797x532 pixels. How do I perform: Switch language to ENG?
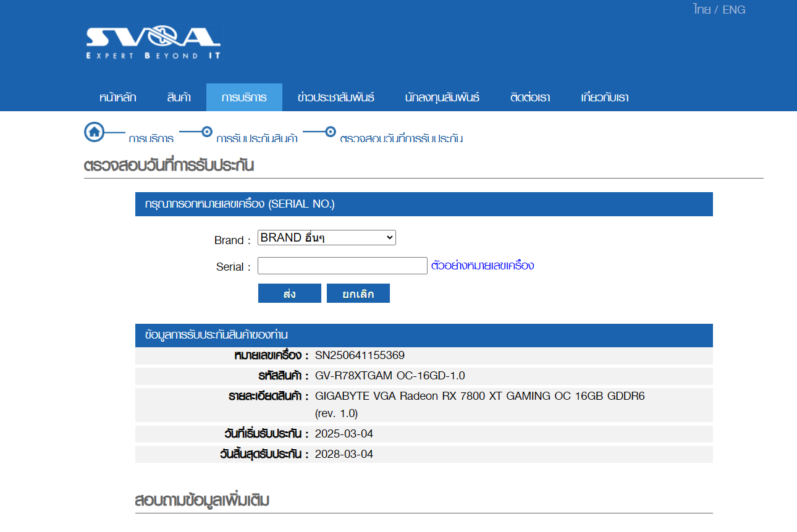tap(734, 10)
